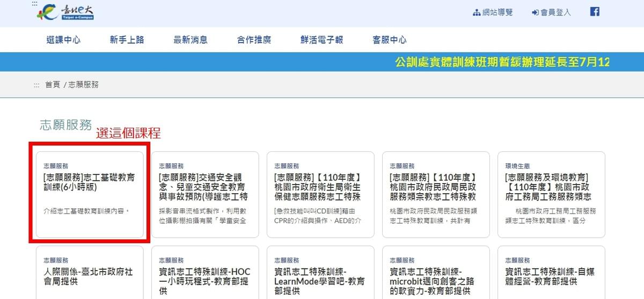The width and height of the screenshot is (644, 299).
Task: Click 志願服務 in the breadcrumb
Action: 84,85
